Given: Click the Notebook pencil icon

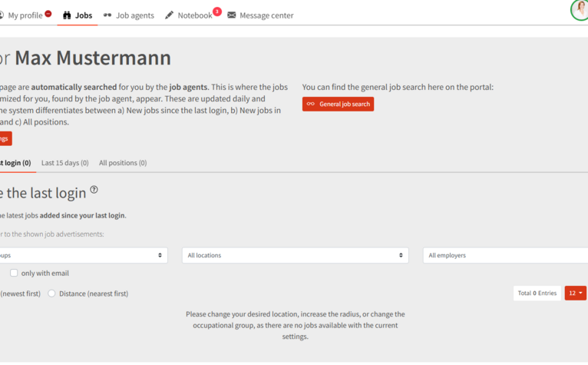Looking at the screenshot, I should [x=170, y=15].
